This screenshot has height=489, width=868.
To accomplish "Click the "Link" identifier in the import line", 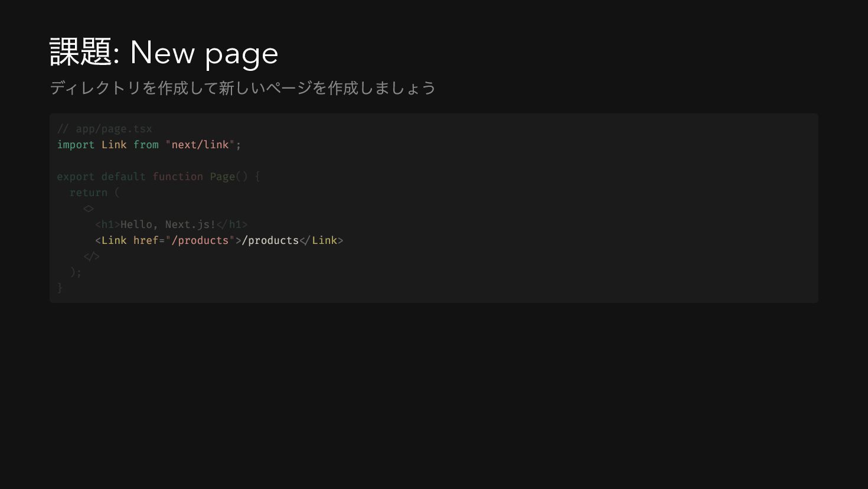I will (114, 145).
